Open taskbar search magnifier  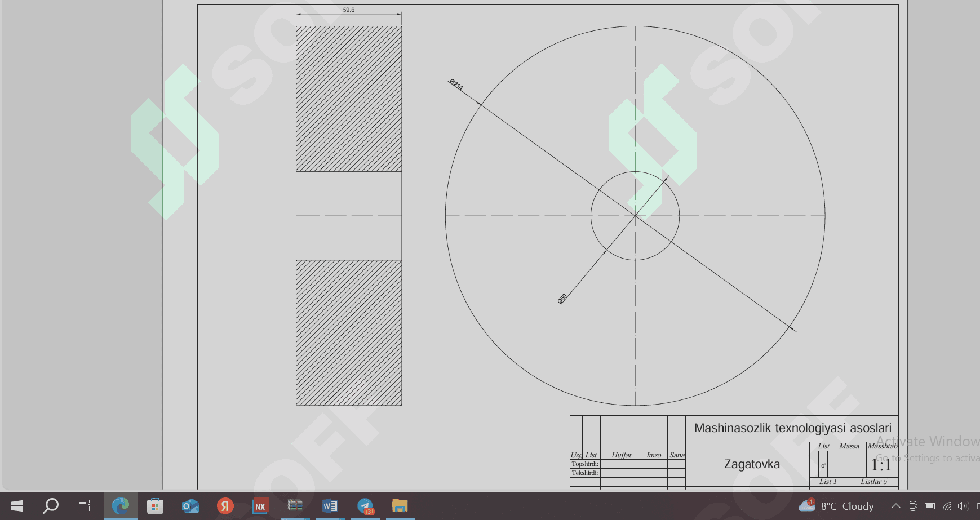tap(51, 506)
